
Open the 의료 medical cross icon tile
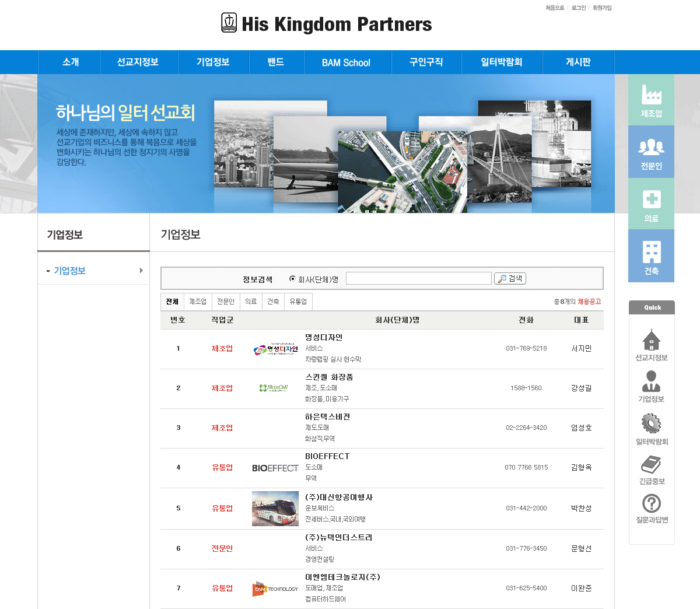tap(651, 204)
